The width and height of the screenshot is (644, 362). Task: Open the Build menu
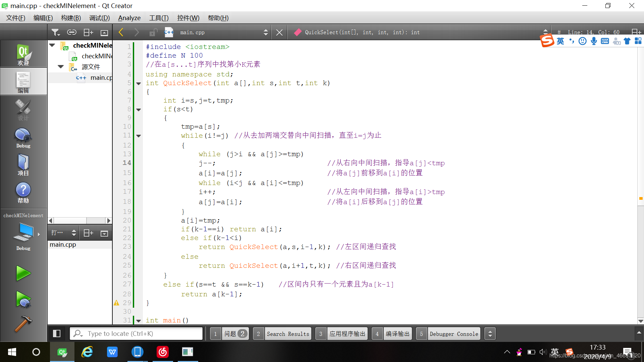click(71, 18)
